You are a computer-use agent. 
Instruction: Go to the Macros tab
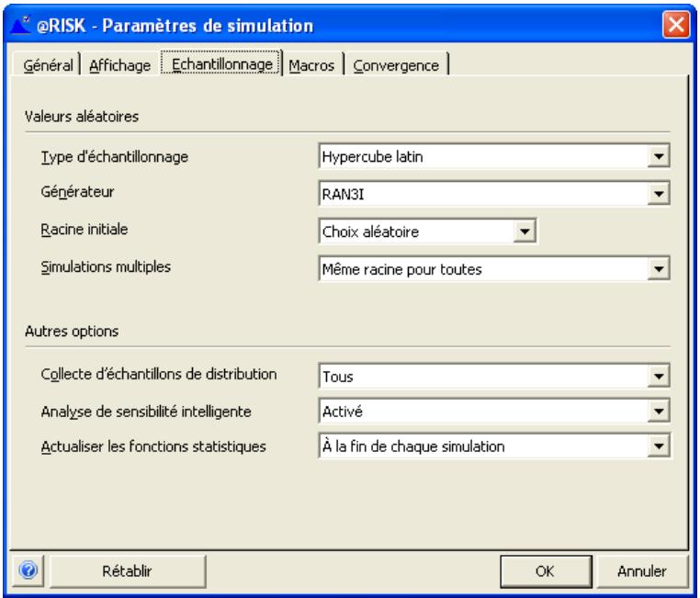coord(313,64)
